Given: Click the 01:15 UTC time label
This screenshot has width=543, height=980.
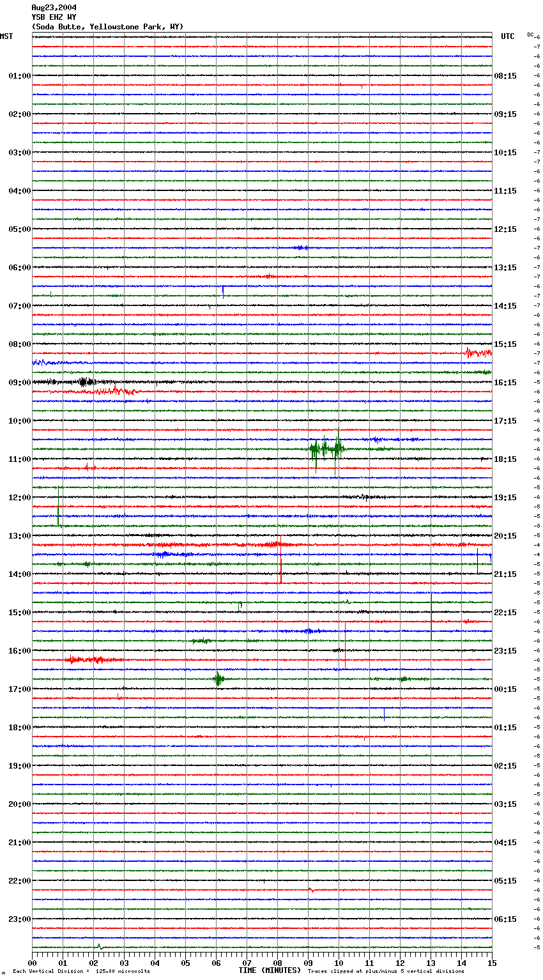Looking at the screenshot, I should 505,728.
